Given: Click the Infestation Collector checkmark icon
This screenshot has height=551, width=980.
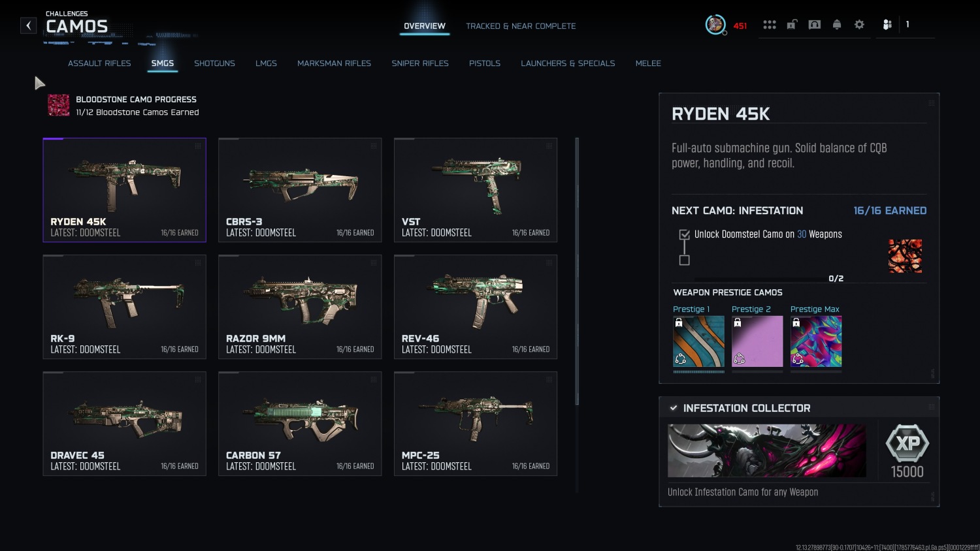Looking at the screenshot, I should pyautogui.click(x=674, y=408).
